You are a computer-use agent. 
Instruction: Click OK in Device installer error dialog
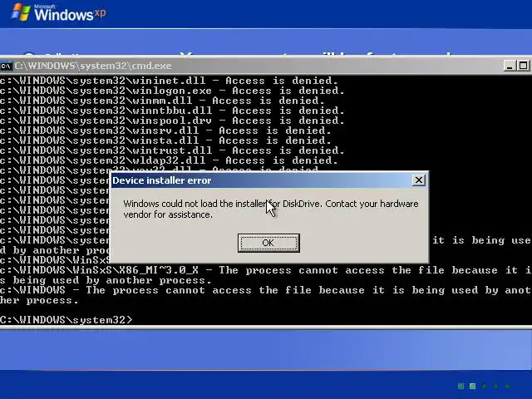coord(268,243)
